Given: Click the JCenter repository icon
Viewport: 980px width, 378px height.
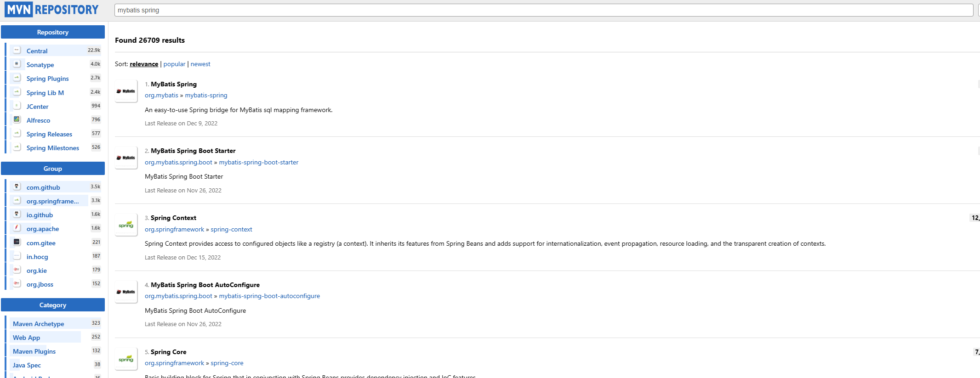Looking at the screenshot, I should click(x=17, y=106).
